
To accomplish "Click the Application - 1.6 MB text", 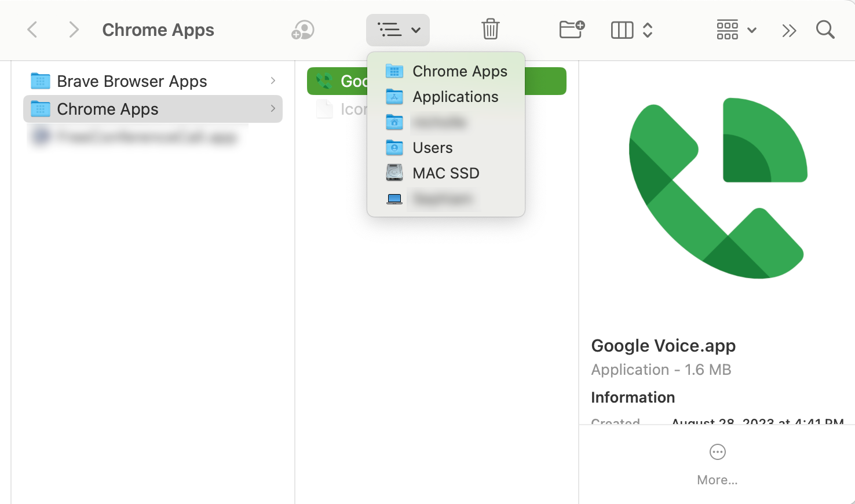I will pos(661,370).
